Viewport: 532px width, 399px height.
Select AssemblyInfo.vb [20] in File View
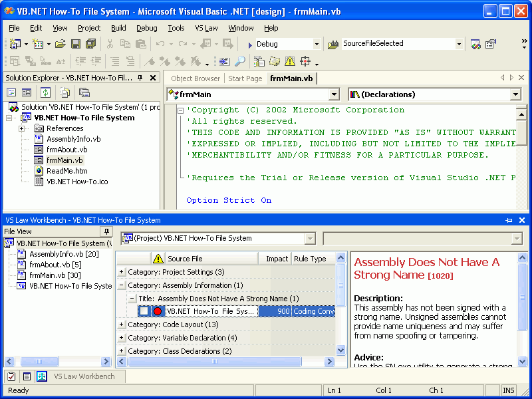[x=64, y=254]
